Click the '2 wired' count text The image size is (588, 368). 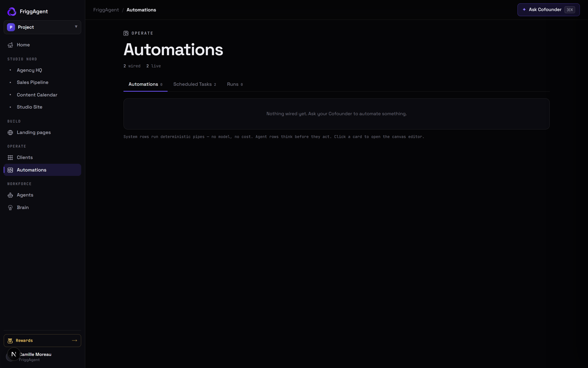[x=132, y=66]
